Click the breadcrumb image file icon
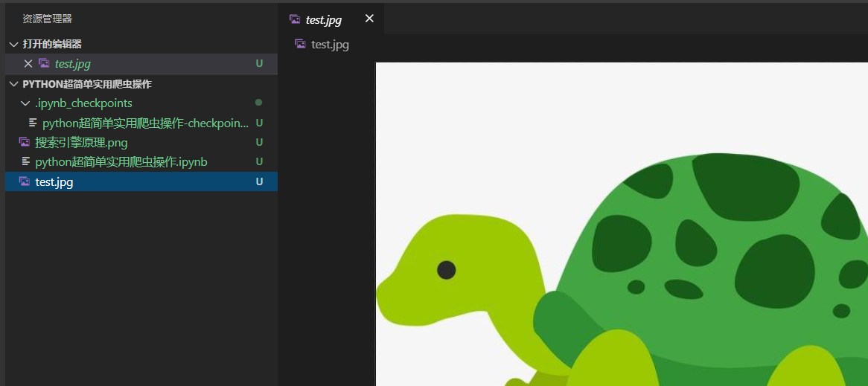Viewport: 868px width, 386px height. coord(301,44)
